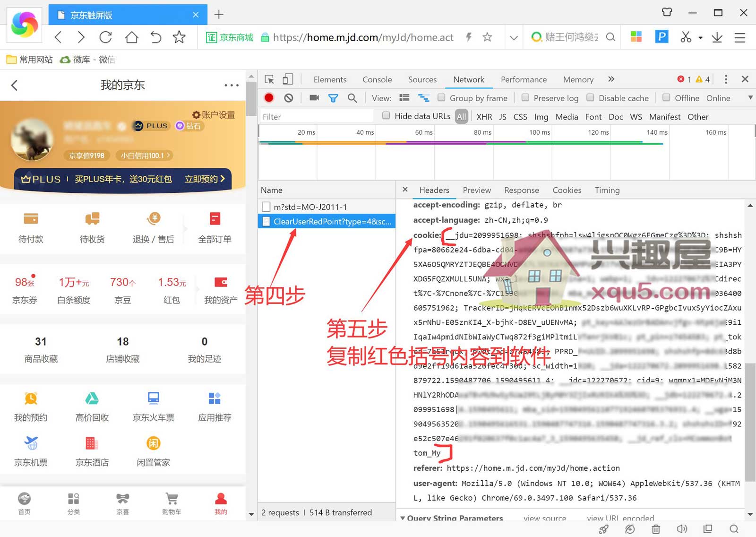
Task: Click view source link
Action: pyautogui.click(x=545, y=518)
